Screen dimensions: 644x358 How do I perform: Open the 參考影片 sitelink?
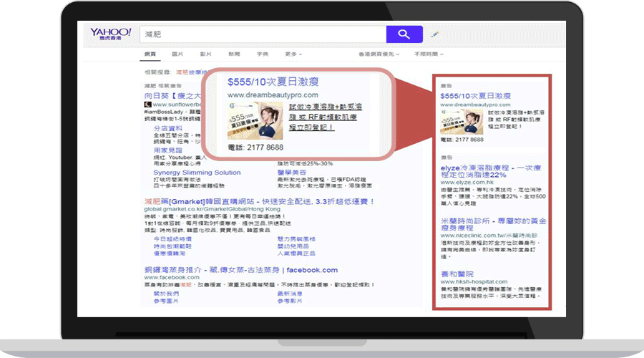(x=290, y=301)
